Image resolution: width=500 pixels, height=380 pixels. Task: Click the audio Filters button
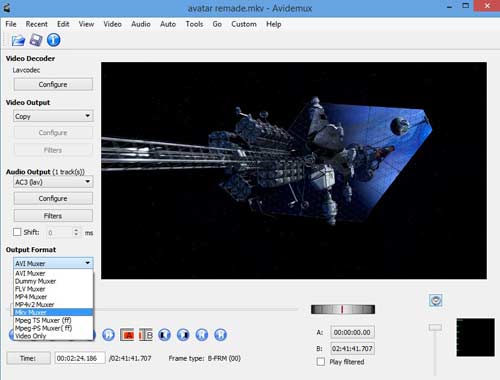pyautogui.click(x=53, y=216)
